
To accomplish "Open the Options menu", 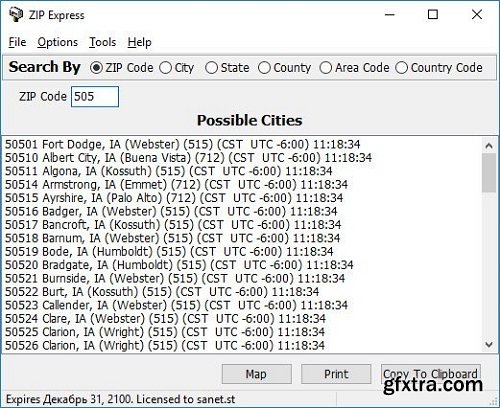I will [x=58, y=42].
